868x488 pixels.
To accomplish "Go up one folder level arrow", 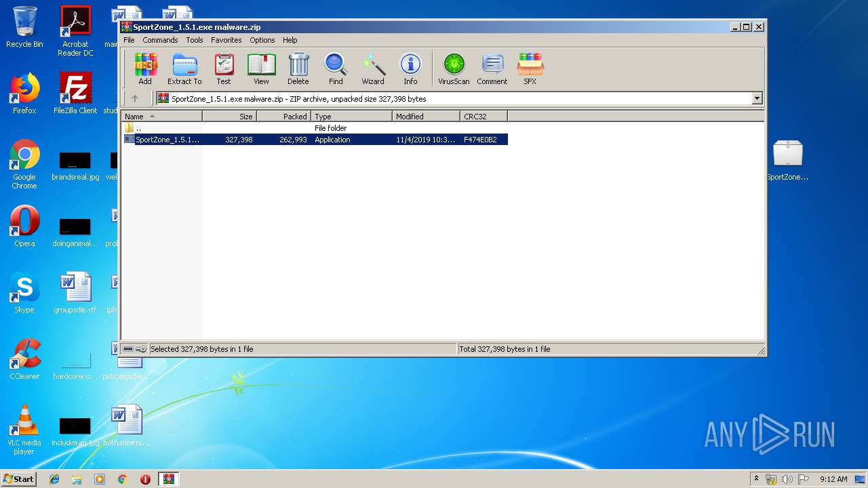I will [x=135, y=98].
